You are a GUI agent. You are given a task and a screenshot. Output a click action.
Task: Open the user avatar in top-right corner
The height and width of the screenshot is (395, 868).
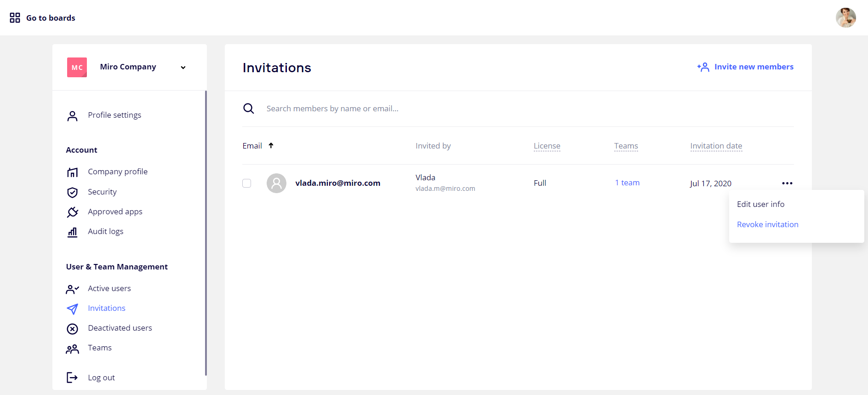[845, 18]
